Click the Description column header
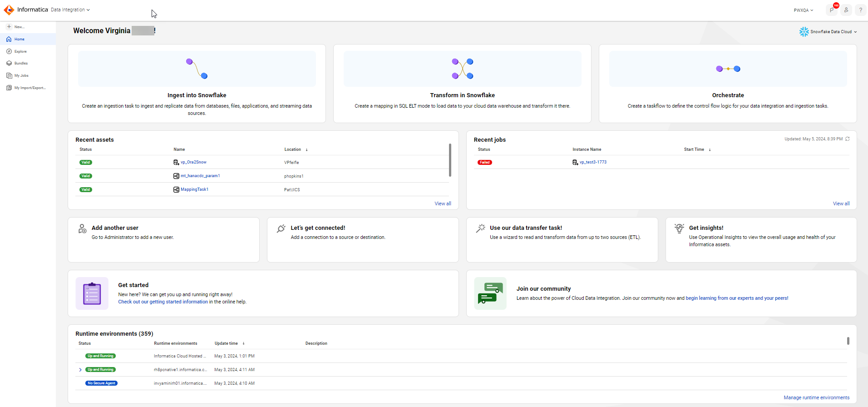The image size is (868, 407). point(316,343)
